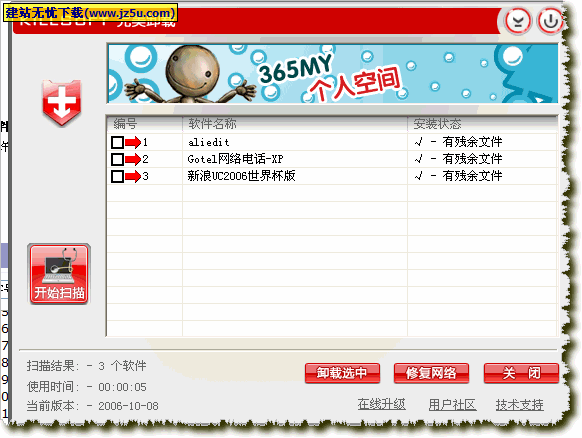Check the box for 新浪UC2006世界杯版 row
The image size is (582, 438).
click(117, 176)
